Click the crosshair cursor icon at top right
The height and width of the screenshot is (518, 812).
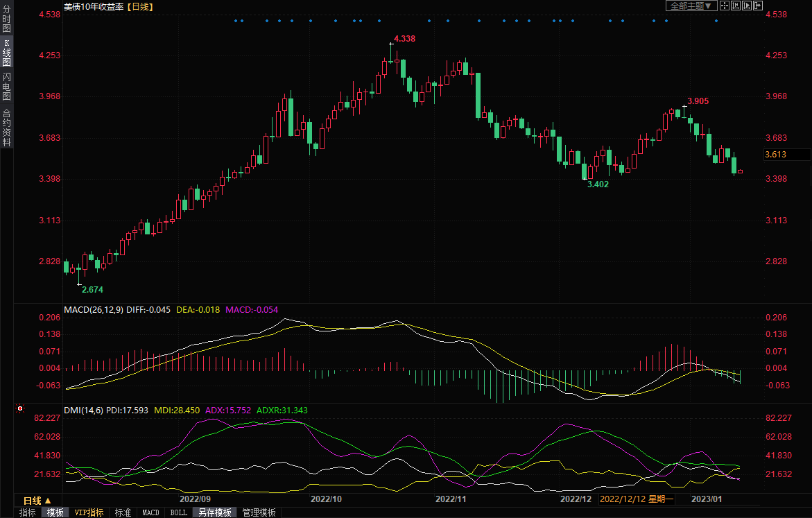[725, 6]
